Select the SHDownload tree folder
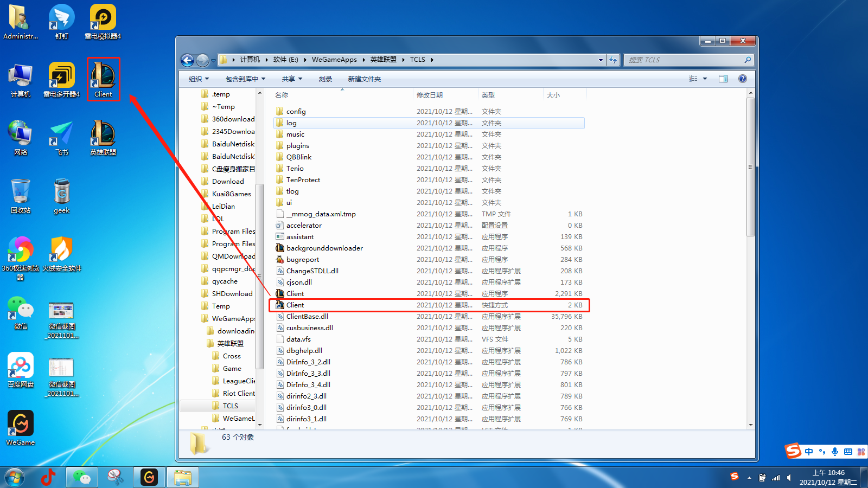The height and width of the screenshot is (488, 868). (x=232, y=293)
